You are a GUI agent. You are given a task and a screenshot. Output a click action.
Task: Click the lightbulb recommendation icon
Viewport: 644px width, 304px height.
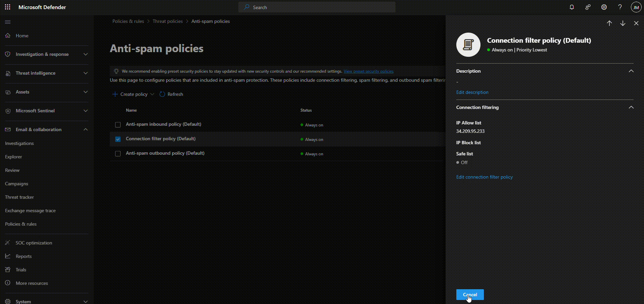click(x=116, y=71)
